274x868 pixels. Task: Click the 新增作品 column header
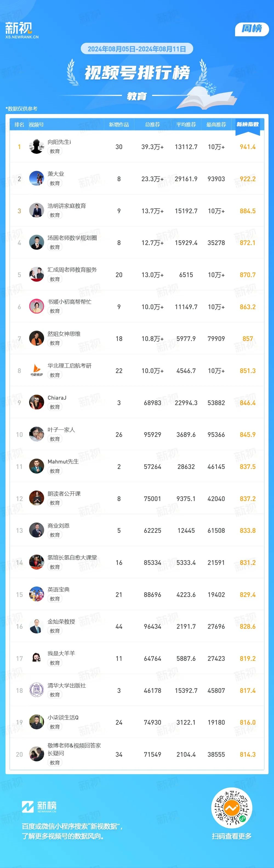pyautogui.click(x=119, y=125)
